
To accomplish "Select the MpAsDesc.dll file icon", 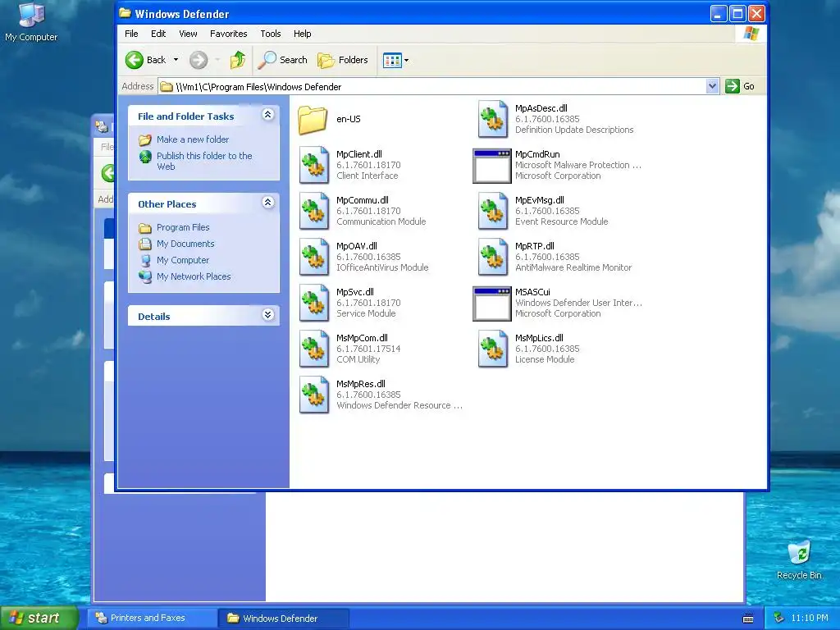I will point(493,119).
